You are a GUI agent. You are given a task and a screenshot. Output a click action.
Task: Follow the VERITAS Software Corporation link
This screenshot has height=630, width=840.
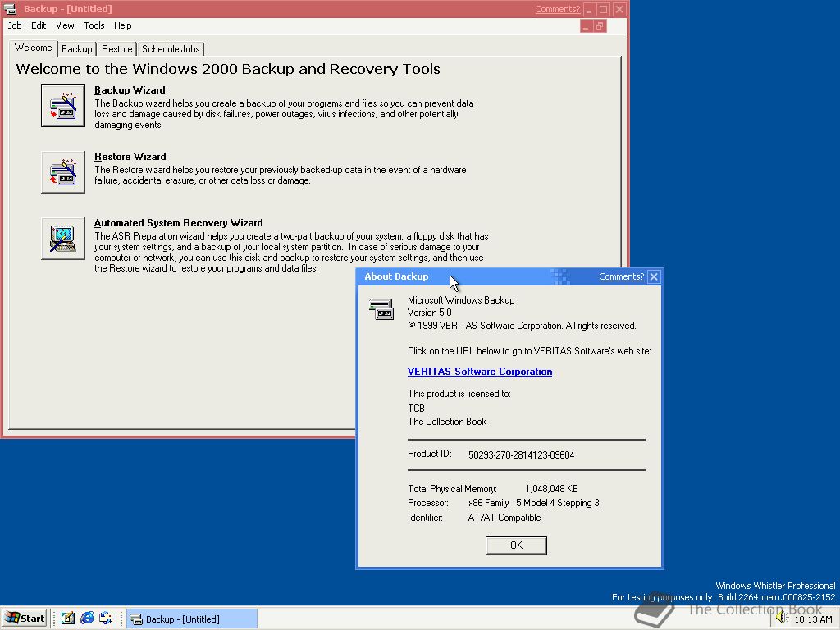click(x=479, y=372)
